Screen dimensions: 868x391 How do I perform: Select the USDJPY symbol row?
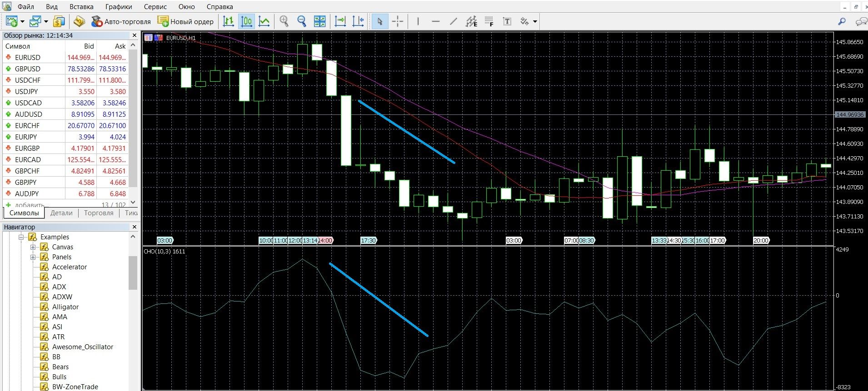(65, 92)
